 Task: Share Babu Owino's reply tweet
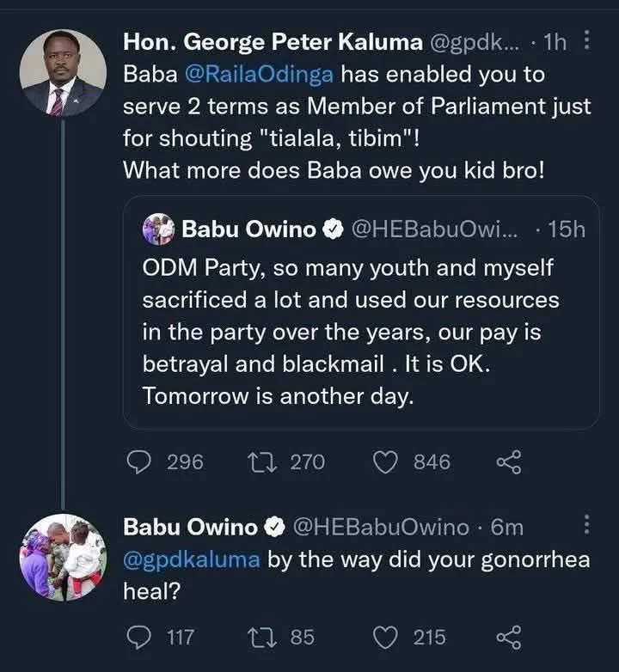(x=509, y=637)
